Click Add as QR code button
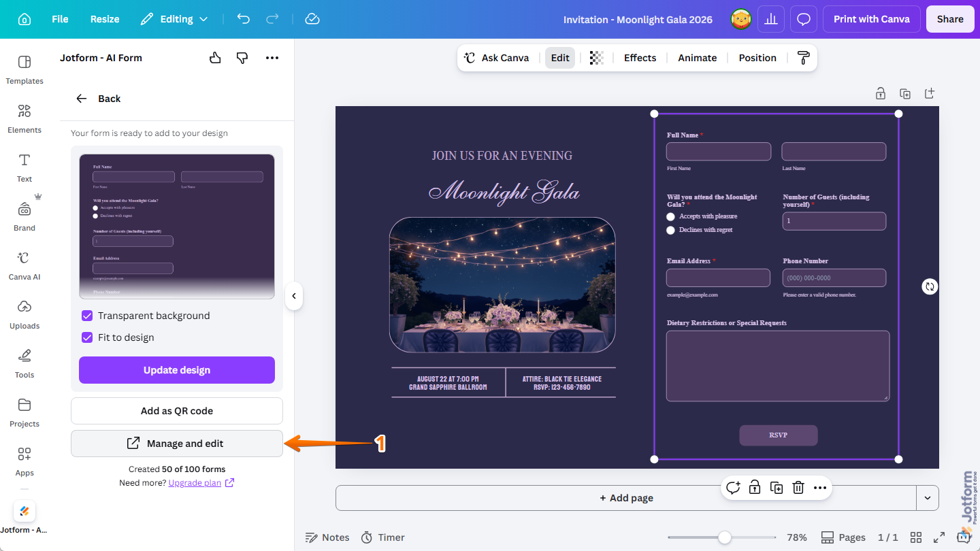Viewport: 980px width, 551px height. (177, 411)
